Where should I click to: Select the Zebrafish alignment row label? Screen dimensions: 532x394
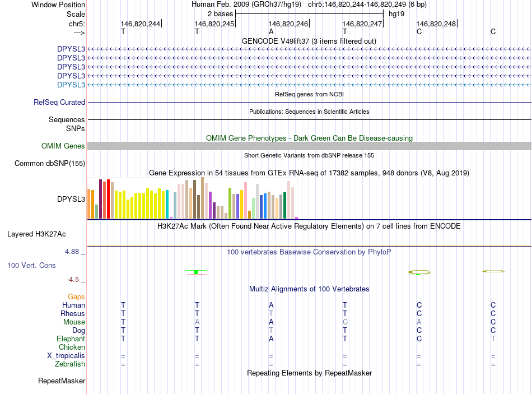click(70, 364)
